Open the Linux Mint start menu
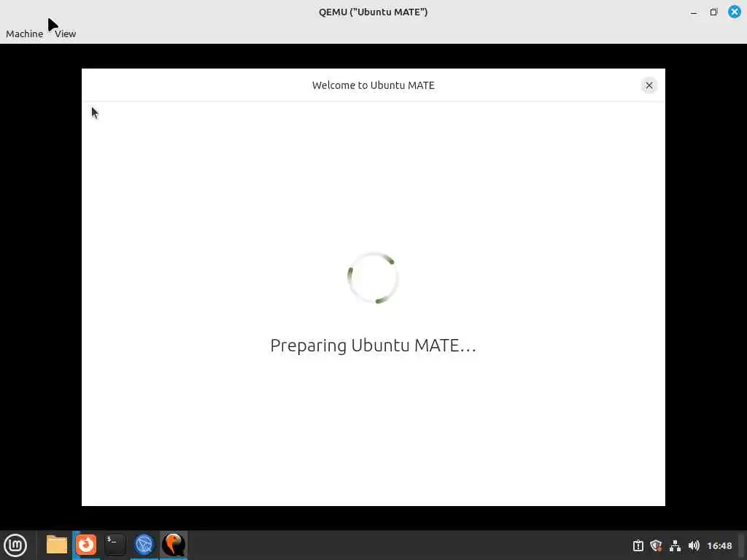Screen dimensions: 747x560 pyautogui.click(x=15, y=545)
